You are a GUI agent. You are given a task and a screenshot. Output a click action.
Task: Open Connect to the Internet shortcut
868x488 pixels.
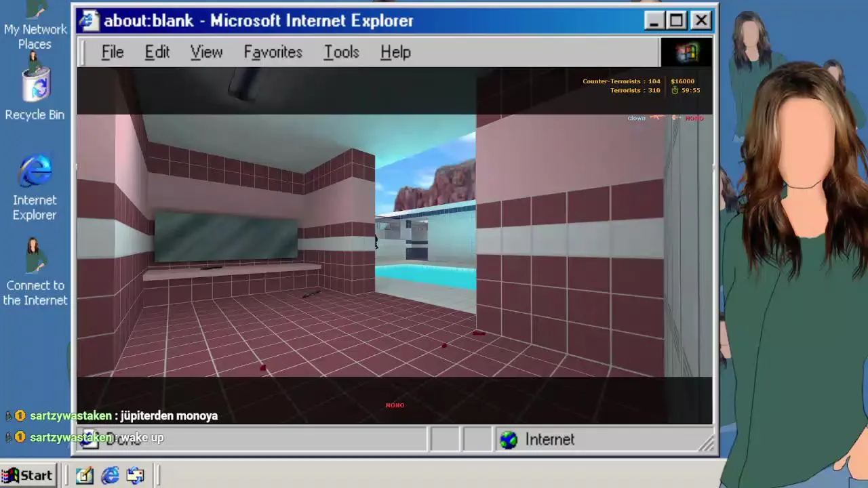(35, 272)
